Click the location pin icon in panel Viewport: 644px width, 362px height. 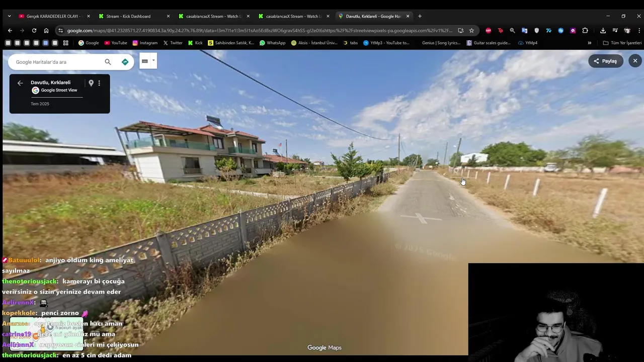91,83
